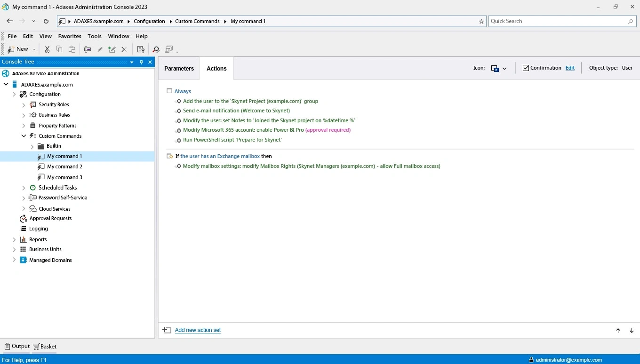The width and height of the screenshot is (640, 364).
Task: Open the Tools menu
Action: point(94,36)
